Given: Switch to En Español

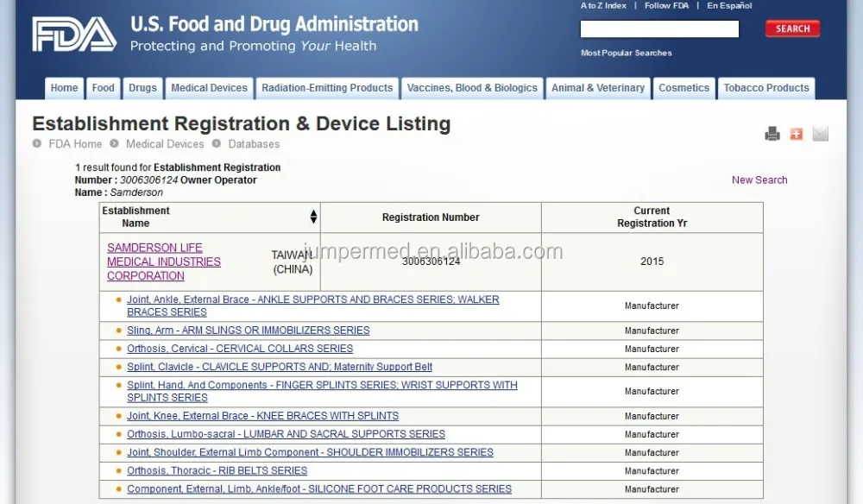Looking at the screenshot, I should tap(729, 5).
